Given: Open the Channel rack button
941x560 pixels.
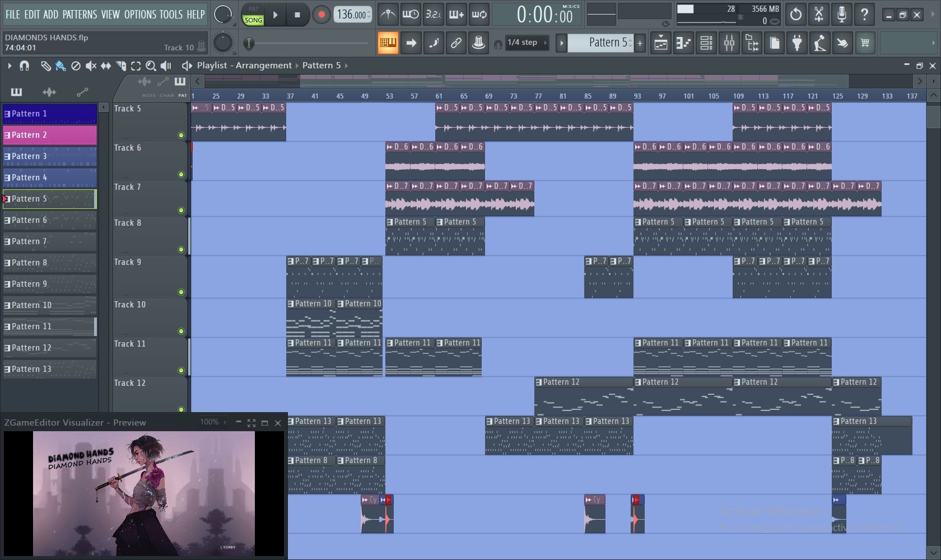Looking at the screenshot, I should click(x=706, y=43).
